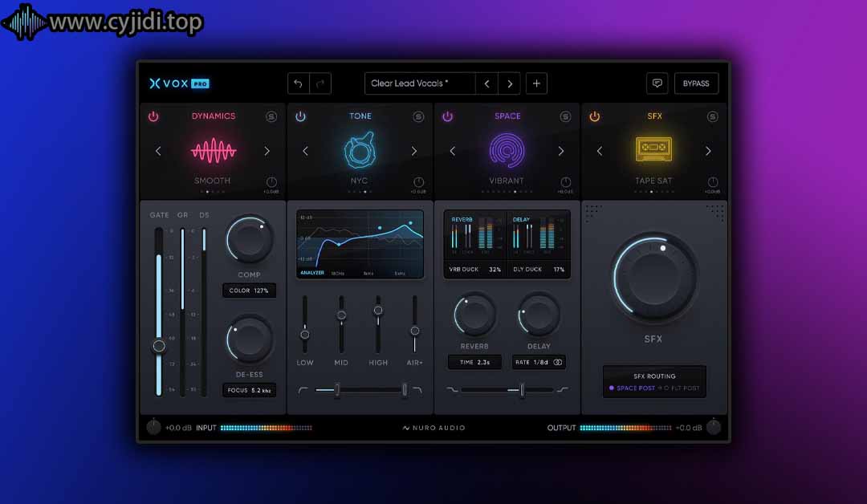Toggle the Tone module power button
Screen dimensions: 867x504
(x=300, y=116)
